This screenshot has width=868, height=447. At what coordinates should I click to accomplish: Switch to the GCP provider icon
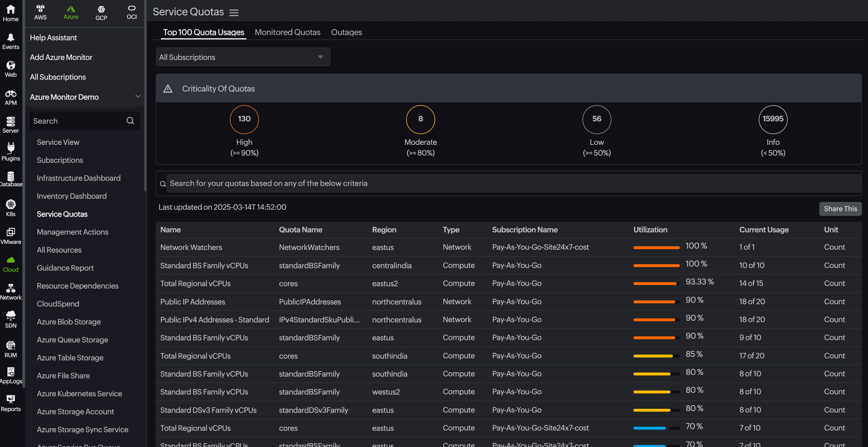(x=101, y=12)
